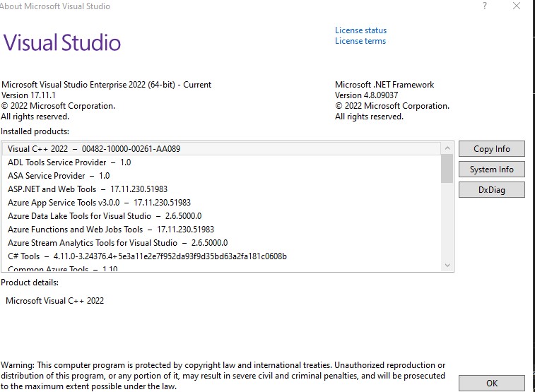
Task: Open System Info
Action: pyautogui.click(x=491, y=170)
